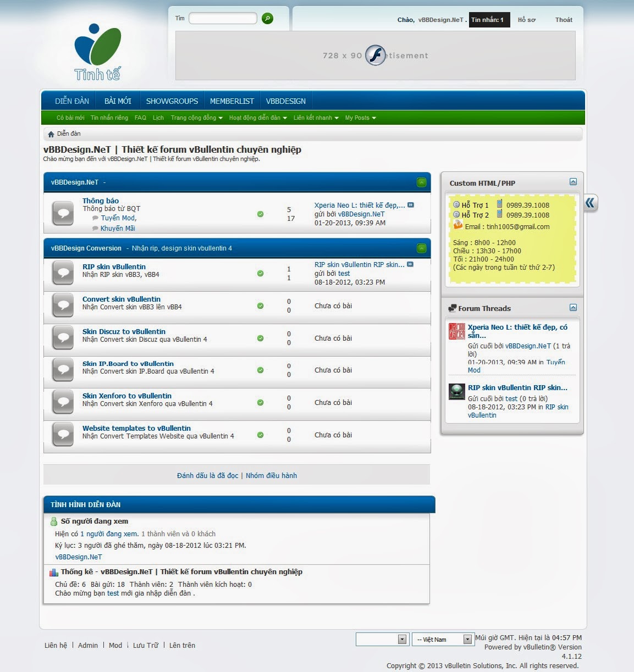Click RIP skin thread avatar in sidebar

[457, 391]
